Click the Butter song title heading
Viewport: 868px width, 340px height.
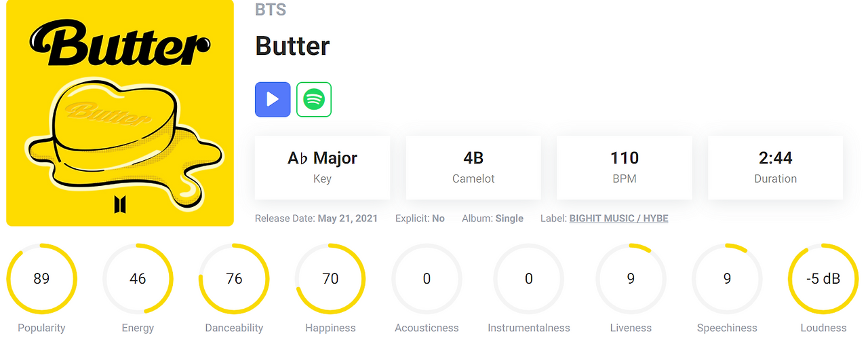point(292,46)
